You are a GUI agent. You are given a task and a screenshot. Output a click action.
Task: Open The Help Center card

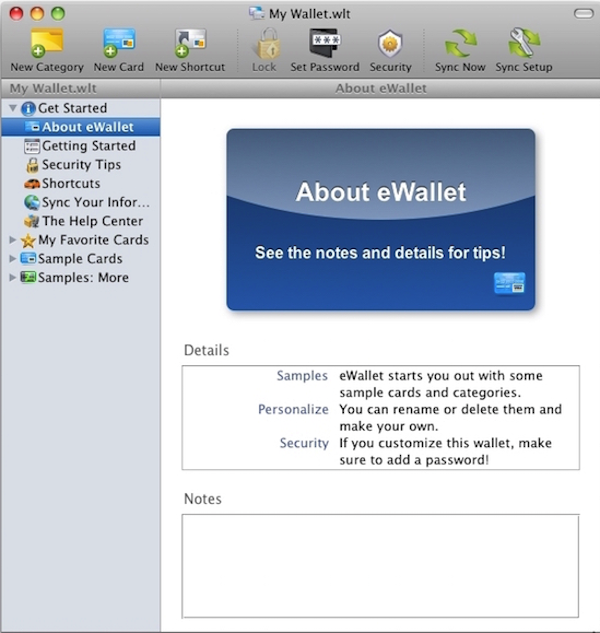tap(80, 221)
